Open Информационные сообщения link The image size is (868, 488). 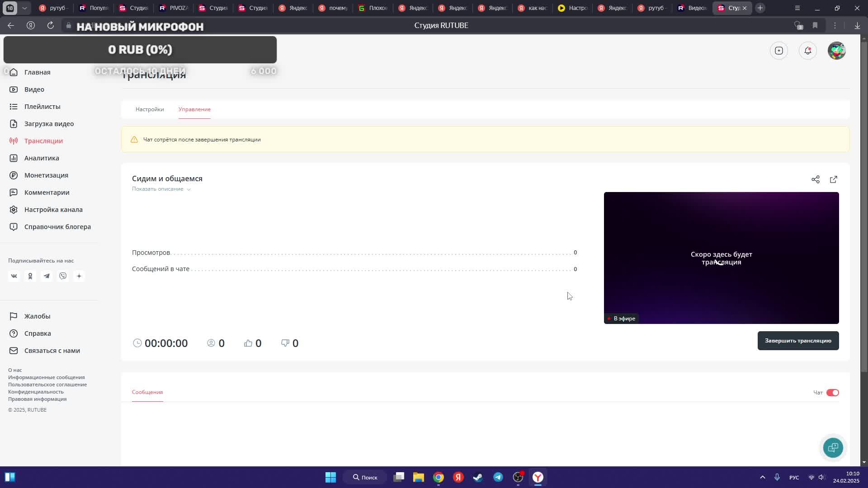click(x=47, y=377)
